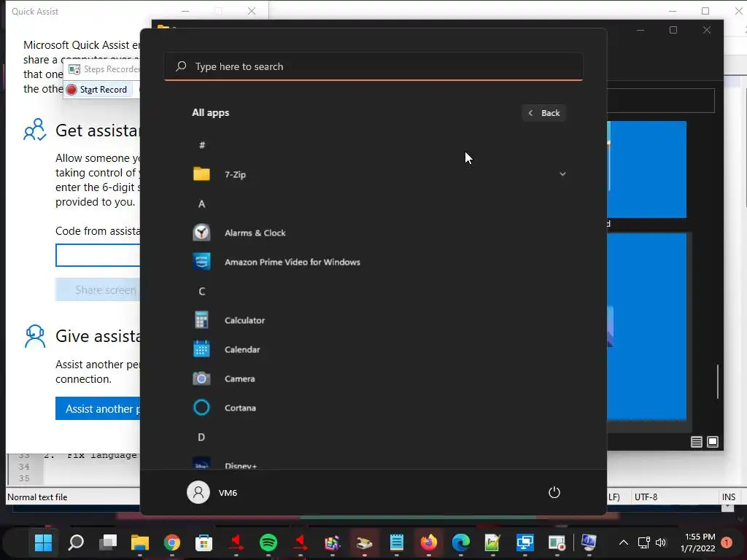This screenshot has height=560, width=747.
Task: Open the Quick Assist taskbar icon
Action: [x=525, y=542]
